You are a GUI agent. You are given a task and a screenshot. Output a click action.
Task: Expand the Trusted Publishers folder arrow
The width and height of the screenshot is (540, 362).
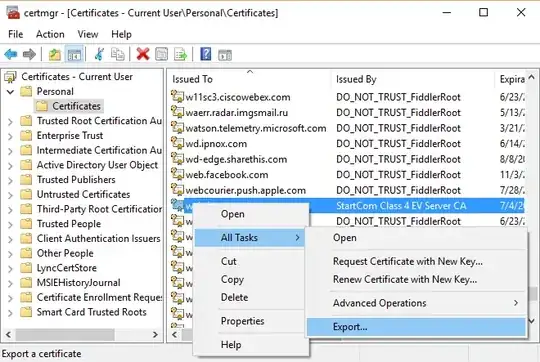[10, 180]
